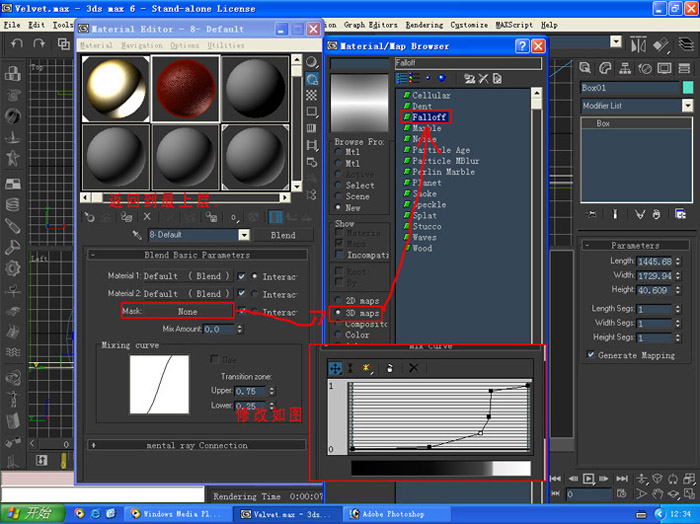700x524 pixels.
Task: Open Motion tab icon in command panel
Action: click(645, 68)
